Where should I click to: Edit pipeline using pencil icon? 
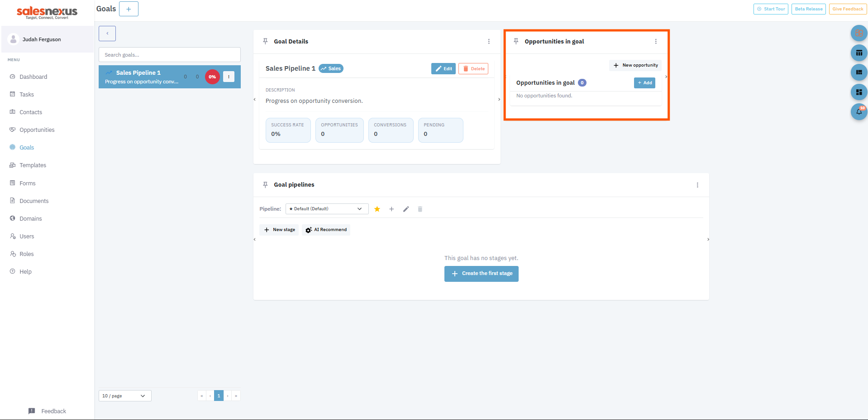406,209
